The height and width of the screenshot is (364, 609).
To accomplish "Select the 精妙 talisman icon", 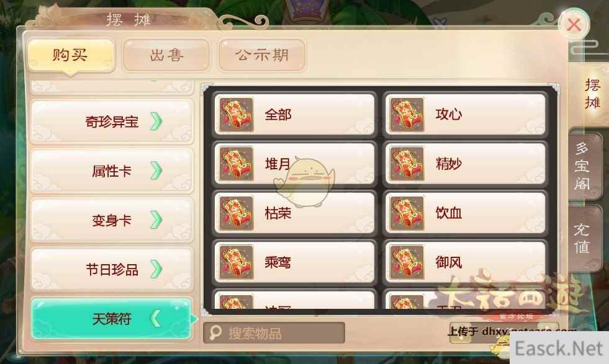I will 407,163.
